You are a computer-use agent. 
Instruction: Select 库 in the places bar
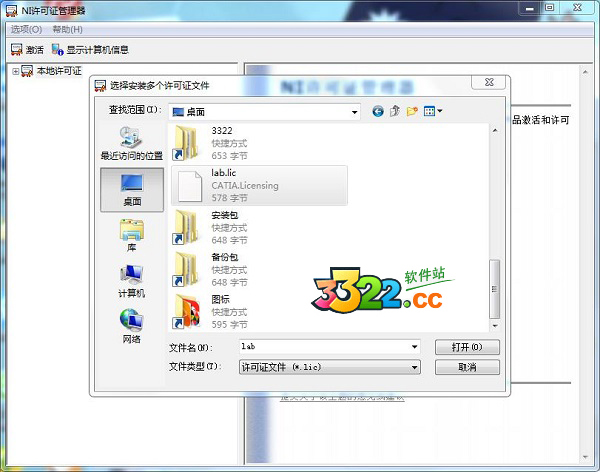pyautogui.click(x=132, y=235)
